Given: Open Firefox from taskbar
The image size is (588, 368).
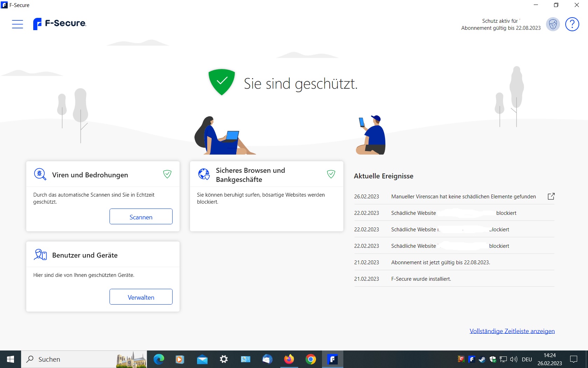Looking at the screenshot, I should point(289,359).
